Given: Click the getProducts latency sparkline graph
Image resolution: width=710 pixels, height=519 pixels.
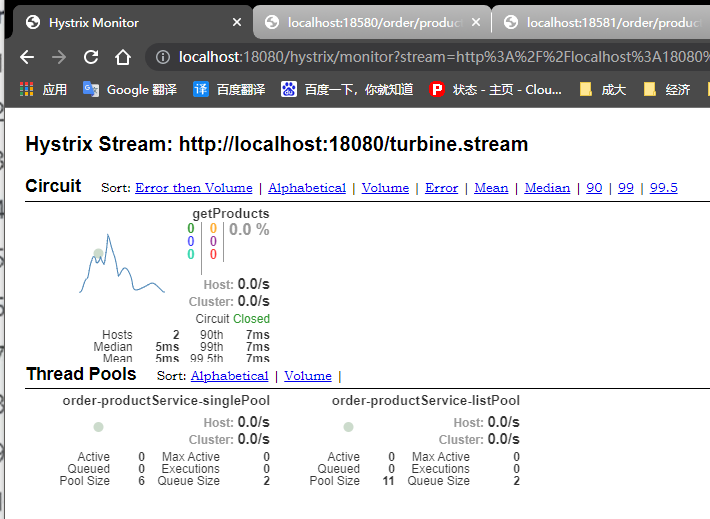Looking at the screenshot, I should coord(122,264).
